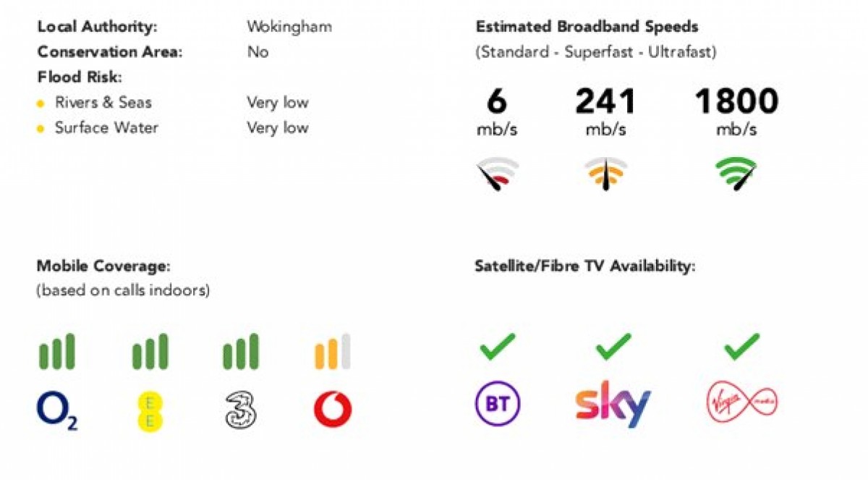Click the Sky logo

(613, 405)
